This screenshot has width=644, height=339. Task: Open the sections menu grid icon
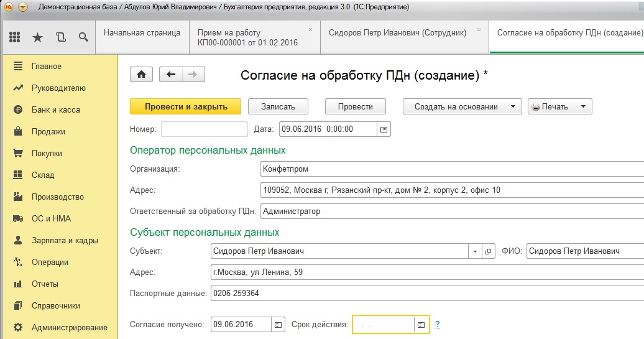click(14, 37)
